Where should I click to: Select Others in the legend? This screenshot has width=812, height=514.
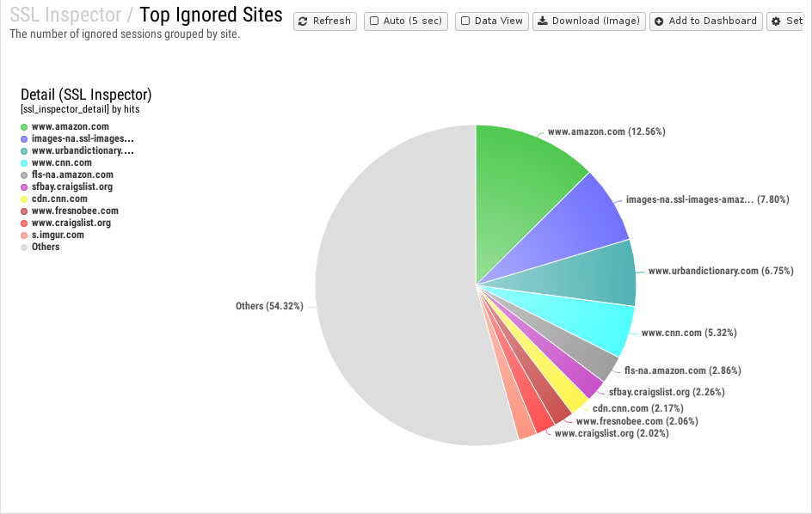coord(46,247)
